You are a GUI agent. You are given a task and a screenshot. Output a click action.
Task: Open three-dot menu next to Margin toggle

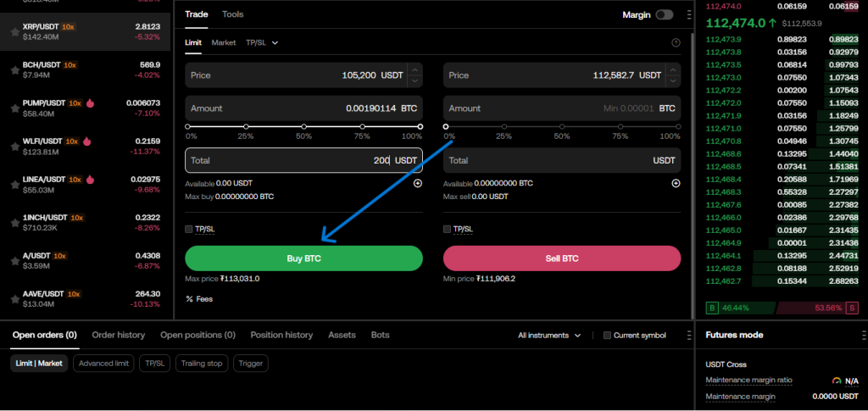(x=689, y=15)
